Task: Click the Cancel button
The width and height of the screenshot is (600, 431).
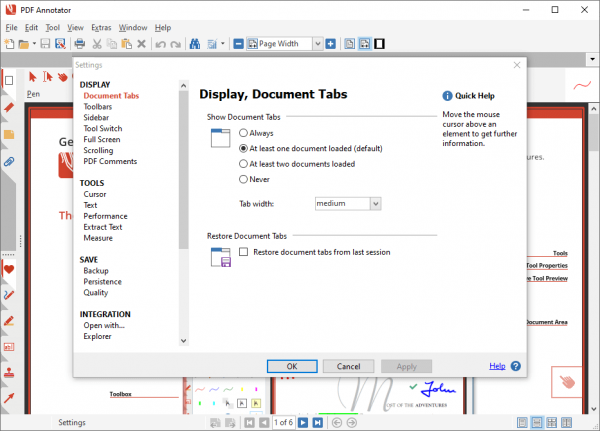Action: pyautogui.click(x=348, y=366)
